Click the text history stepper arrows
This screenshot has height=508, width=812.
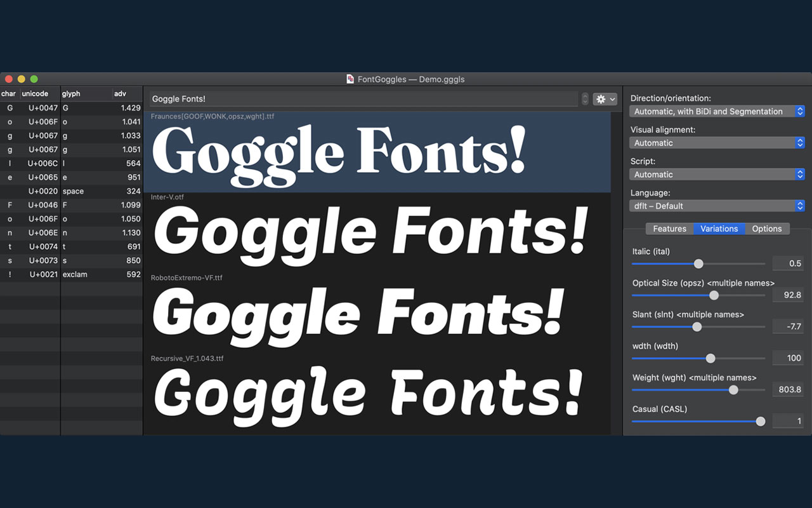coord(585,99)
